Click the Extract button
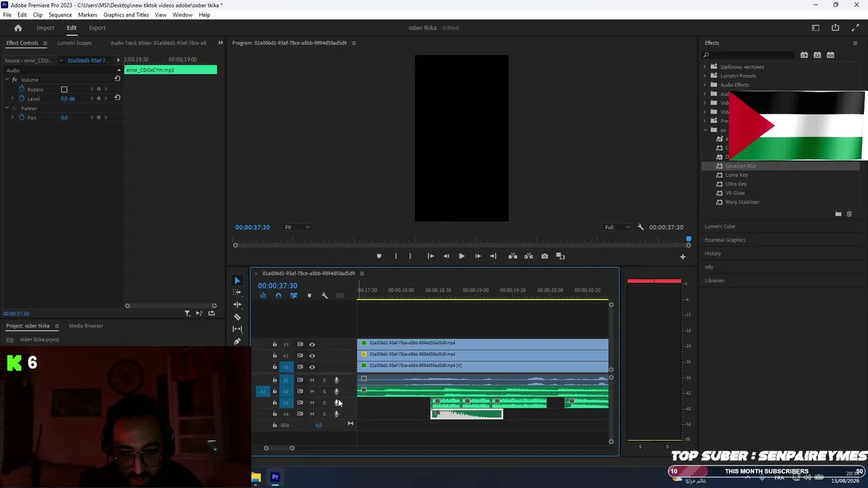 click(x=528, y=256)
